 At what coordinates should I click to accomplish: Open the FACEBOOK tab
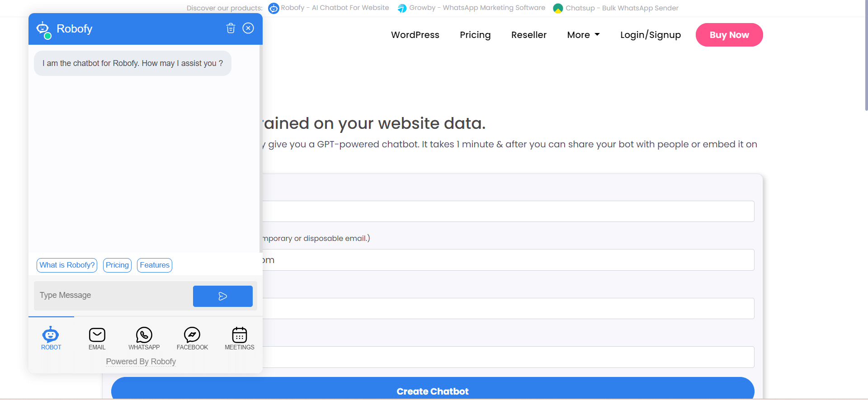(x=192, y=338)
